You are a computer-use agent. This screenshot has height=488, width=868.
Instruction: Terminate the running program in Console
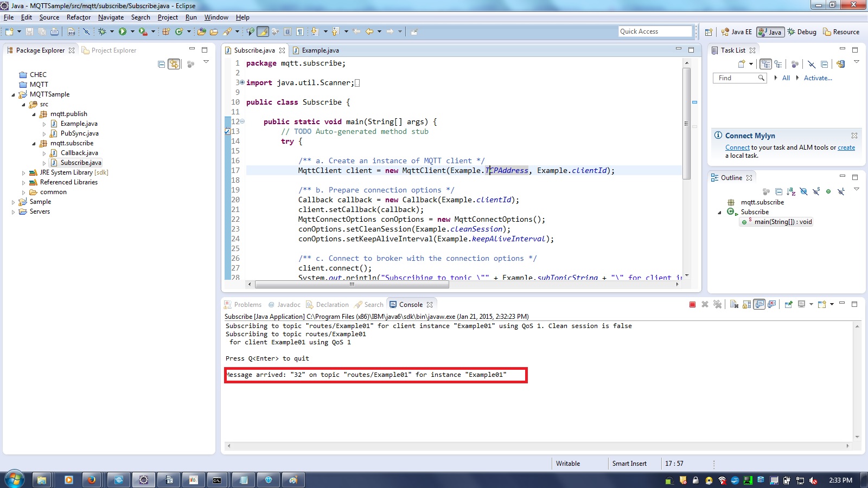(x=692, y=305)
